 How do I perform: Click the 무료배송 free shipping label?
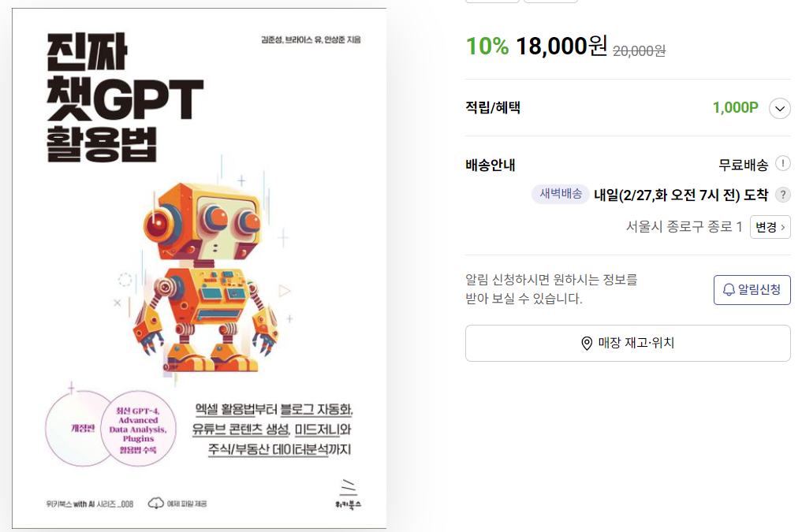[x=743, y=165]
